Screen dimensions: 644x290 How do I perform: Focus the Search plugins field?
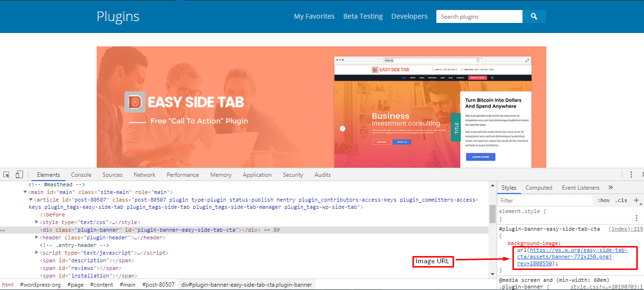click(479, 16)
